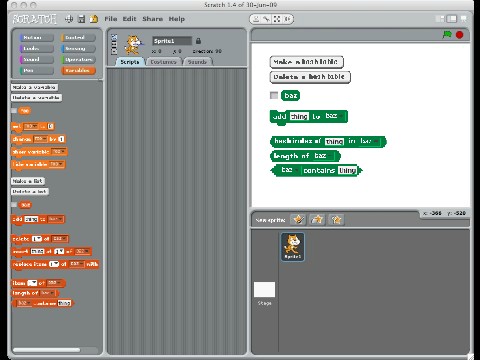Screen dimensions: 480x360
Task: Select the Looks blocks category
Action: click(x=36, y=49)
